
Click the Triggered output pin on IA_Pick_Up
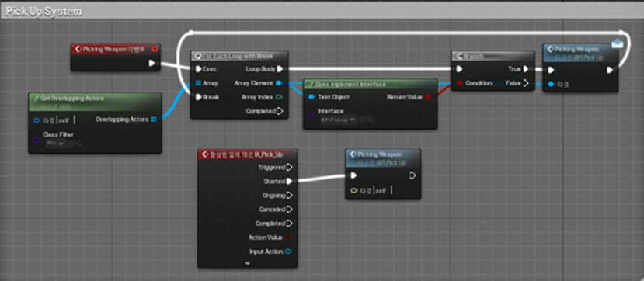[x=289, y=168]
